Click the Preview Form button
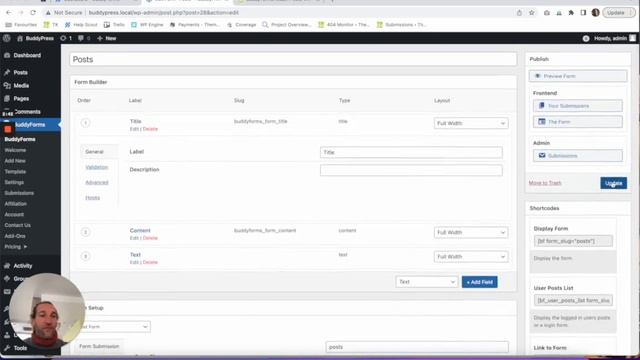Screen dimensions: 640x360 [x=578, y=76]
